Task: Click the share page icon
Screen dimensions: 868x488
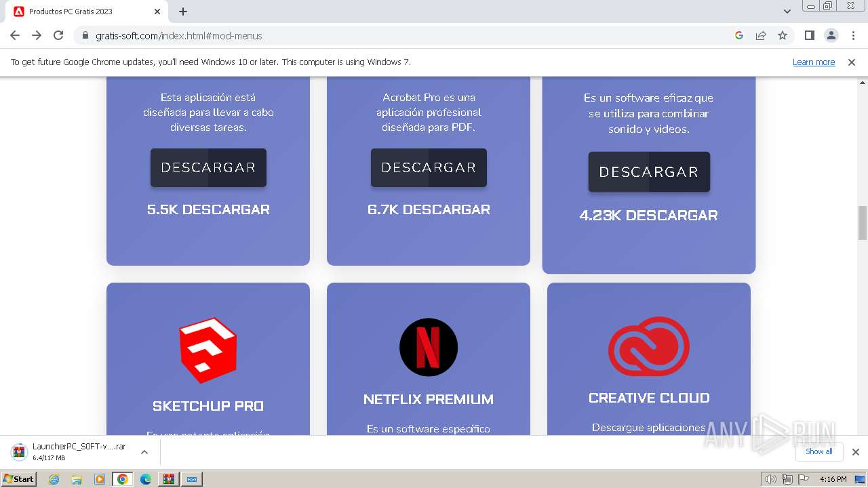Action: click(761, 35)
